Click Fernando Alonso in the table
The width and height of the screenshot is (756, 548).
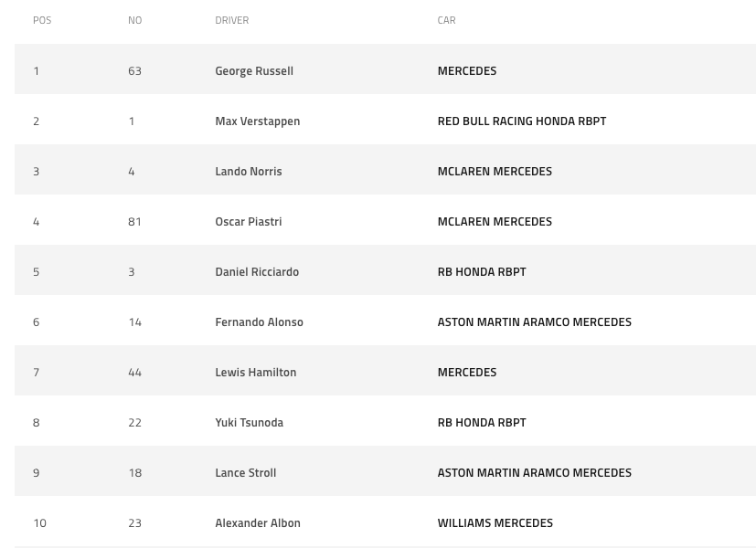[259, 321]
